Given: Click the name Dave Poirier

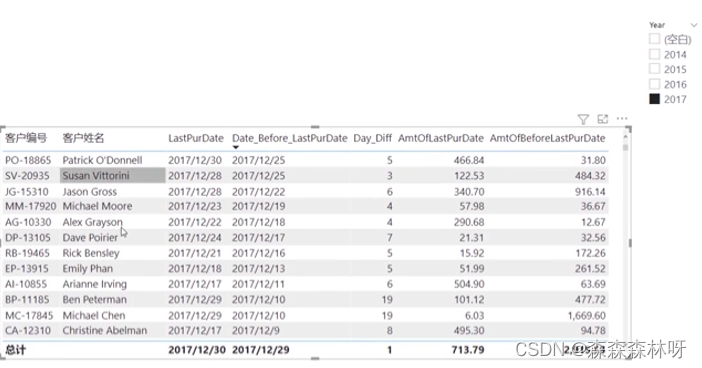Looking at the screenshot, I should click(x=90, y=237).
